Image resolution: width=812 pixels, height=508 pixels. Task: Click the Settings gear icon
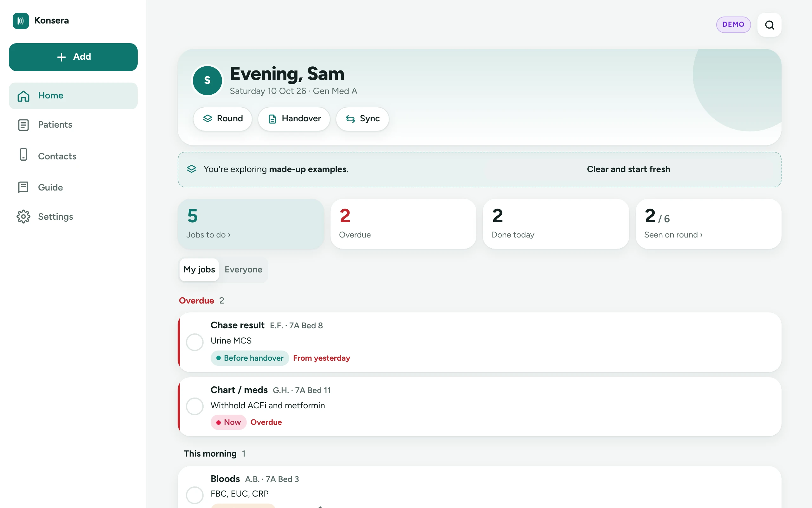click(23, 217)
